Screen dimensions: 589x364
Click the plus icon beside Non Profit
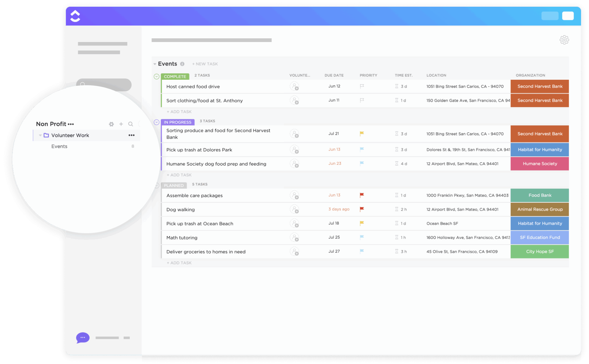point(121,124)
